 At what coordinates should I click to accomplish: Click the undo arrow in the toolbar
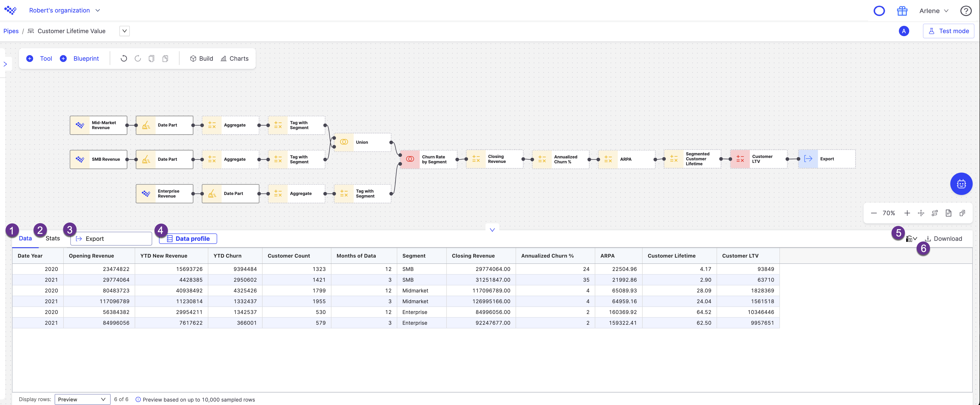point(124,59)
